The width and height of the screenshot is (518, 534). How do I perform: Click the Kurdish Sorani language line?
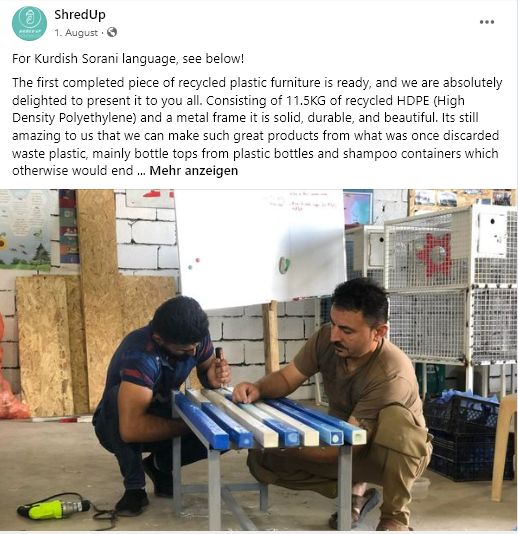[128, 59]
